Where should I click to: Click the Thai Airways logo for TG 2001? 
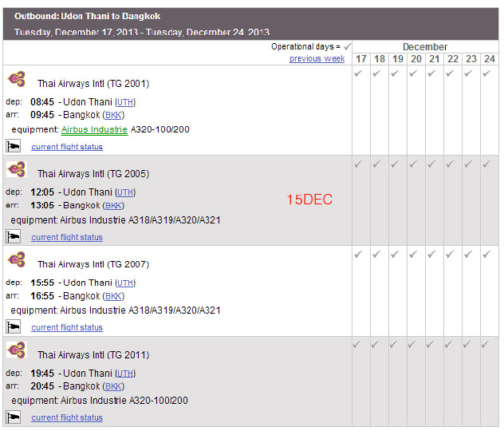coord(17,79)
